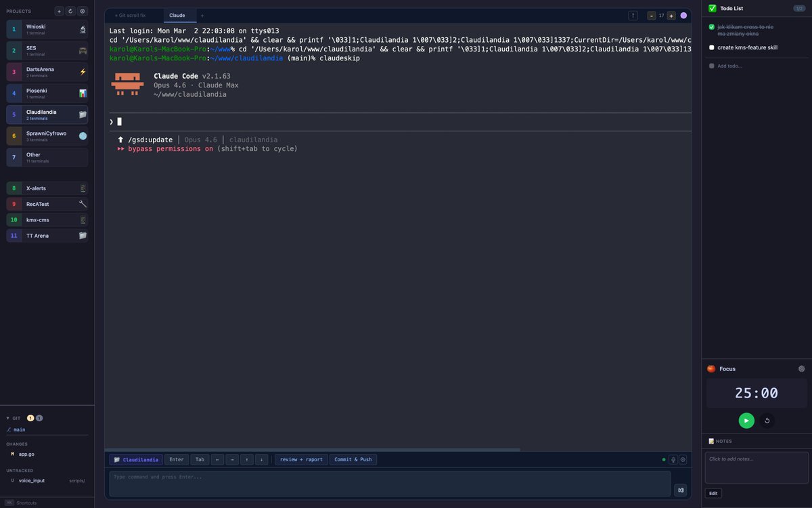
Task: Increase terminal font size with plus
Action: tap(671, 15)
